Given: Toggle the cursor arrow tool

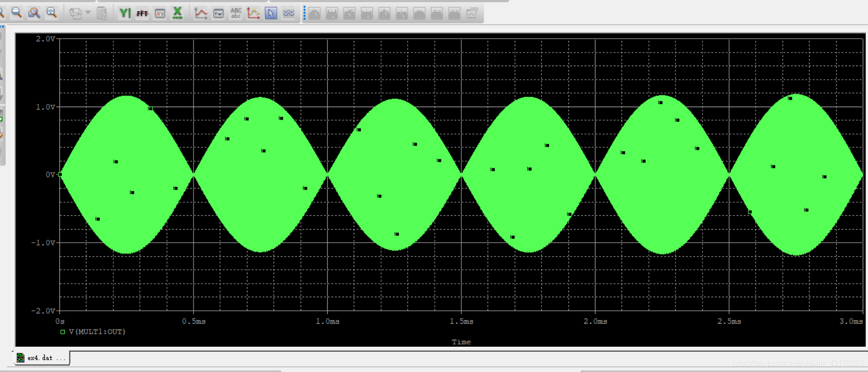Looking at the screenshot, I should tap(271, 13).
